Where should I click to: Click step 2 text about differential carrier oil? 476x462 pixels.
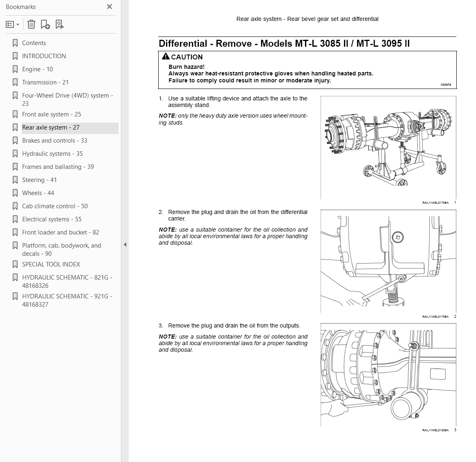click(x=238, y=215)
